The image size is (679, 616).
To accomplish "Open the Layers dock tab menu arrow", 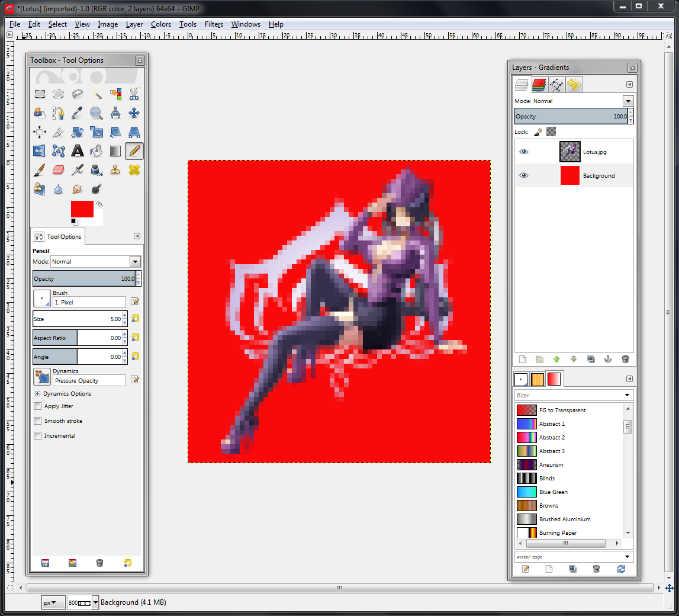I will coord(630,85).
